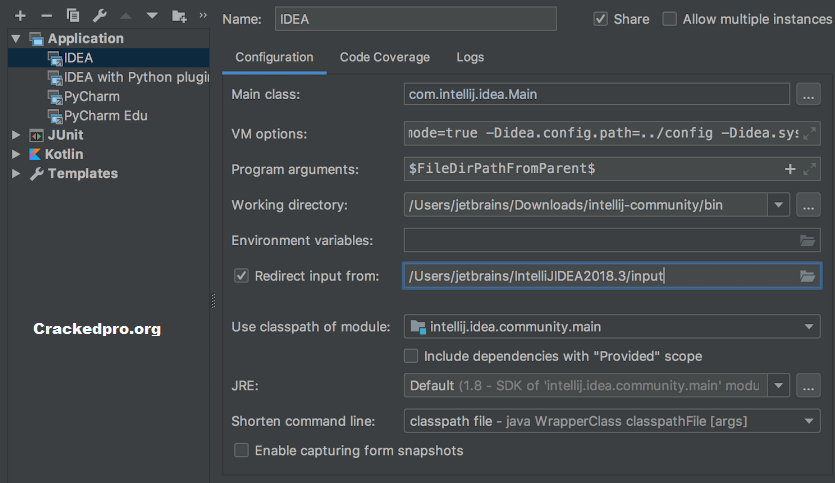Image resolution: width=835 pixels, height=483 pixels.
Task: Enable Allow multiple instances
Action: (x=669, y=19)
